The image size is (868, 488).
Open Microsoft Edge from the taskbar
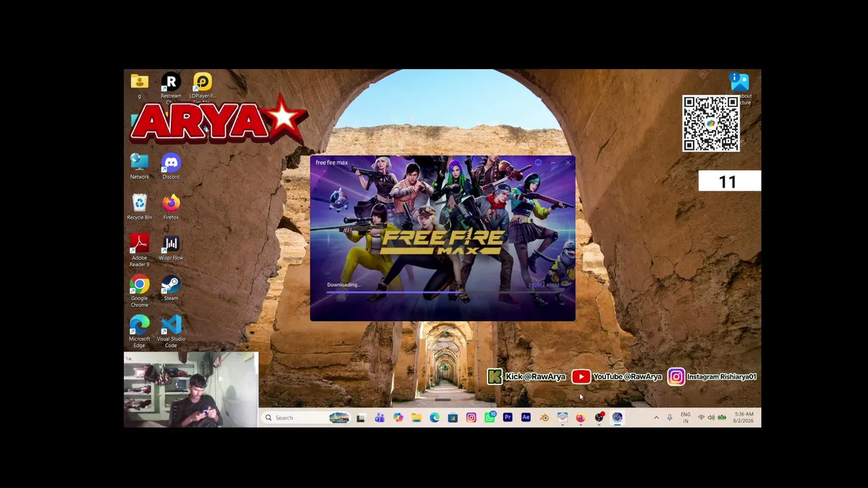click(435, 418)
